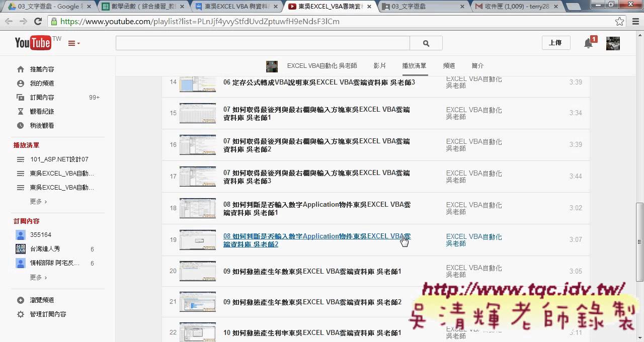This screenshot has height=342, width=644.
Task: Open the notifications bell
Action: (x=588, y=43)
